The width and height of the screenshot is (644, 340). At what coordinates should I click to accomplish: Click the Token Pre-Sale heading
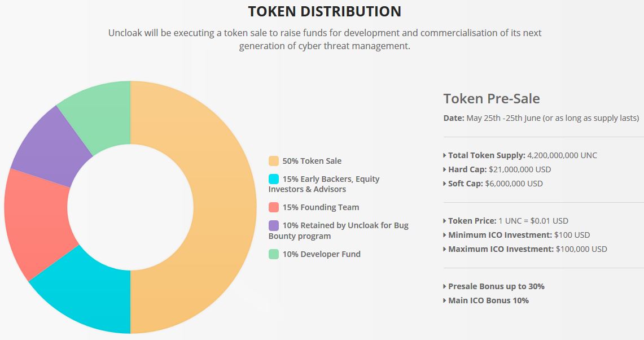(492, 99)
